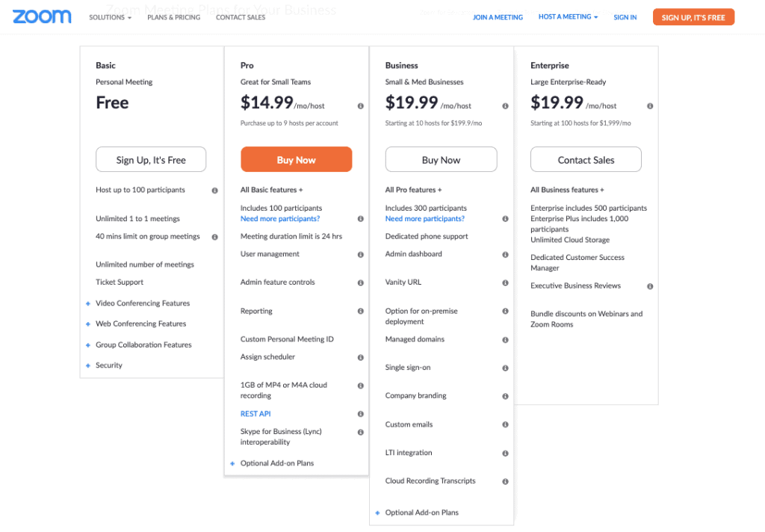Click 'Great for Small Teams' subtitle

(x=275, y=82)
